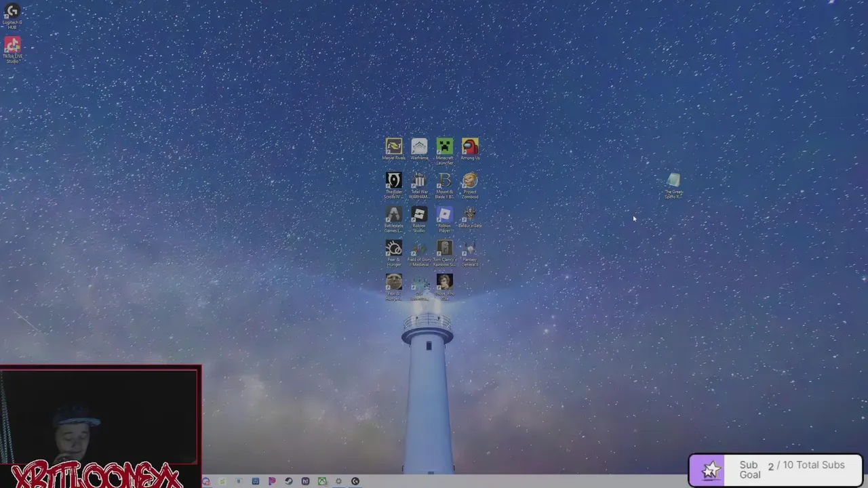Select the Minecraft Launcher icon
The image size is (868, 488).
click(444, 151)
